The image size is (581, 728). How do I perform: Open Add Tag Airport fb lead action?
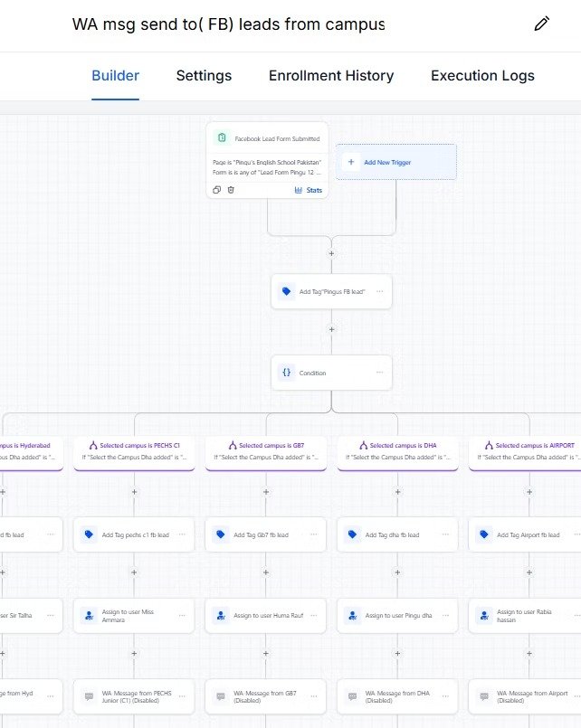(525, 534)
